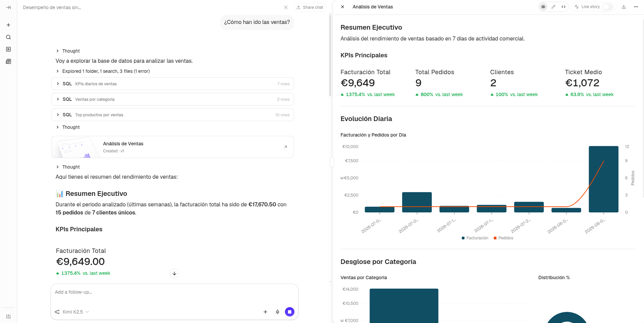Viewport: 644px width, 323px height.
Task: Click the download icon in story header
Action: click(624, 7)
